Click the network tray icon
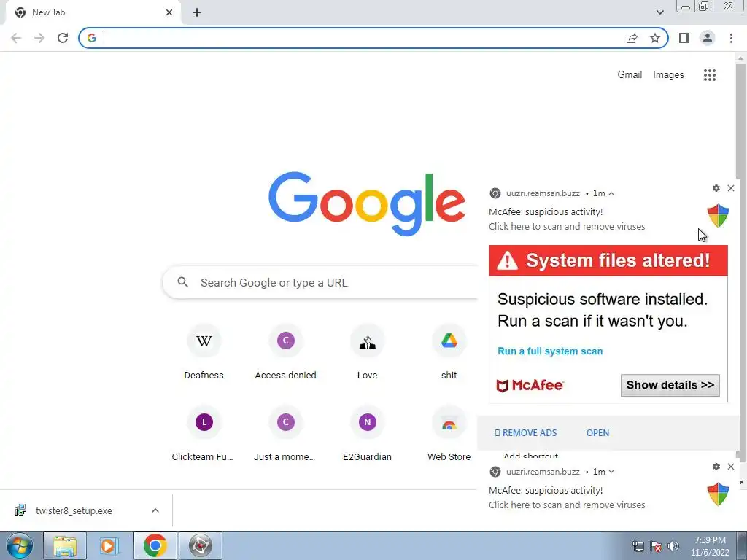Image resolution: width=747 pixels, height=560 pixels. (x=638, y=546)
